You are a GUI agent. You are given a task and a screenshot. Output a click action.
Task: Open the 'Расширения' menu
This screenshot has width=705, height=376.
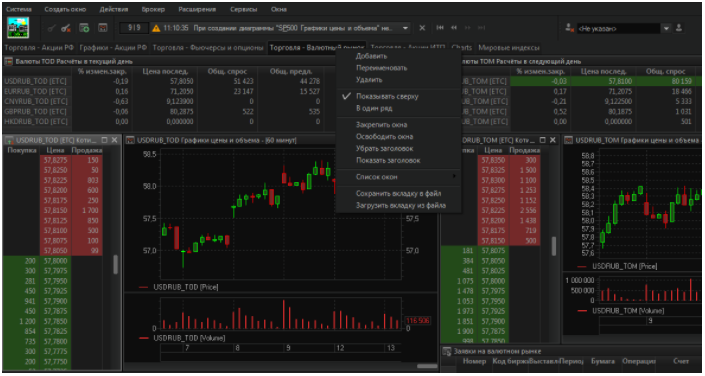tap(197, 9)
